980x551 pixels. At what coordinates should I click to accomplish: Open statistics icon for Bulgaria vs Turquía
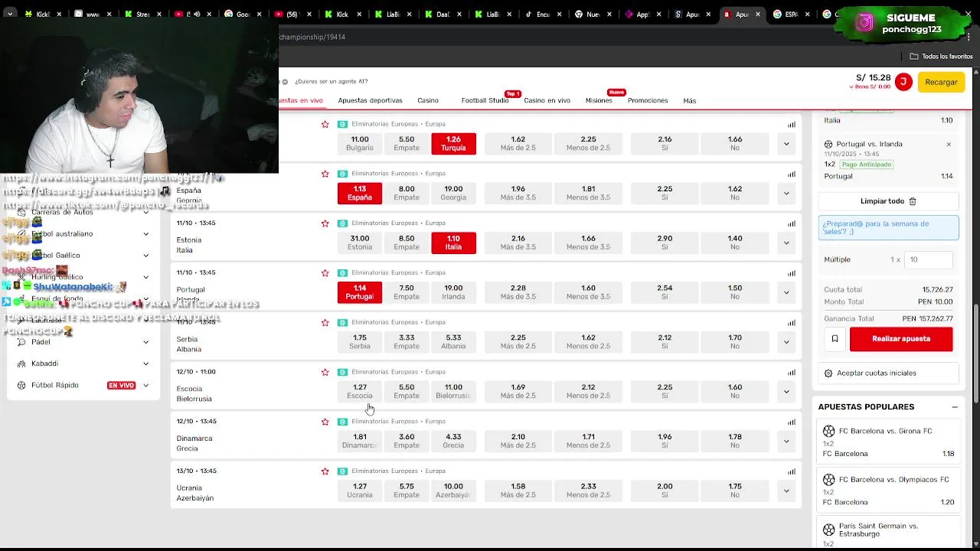[x=792, y=125]
